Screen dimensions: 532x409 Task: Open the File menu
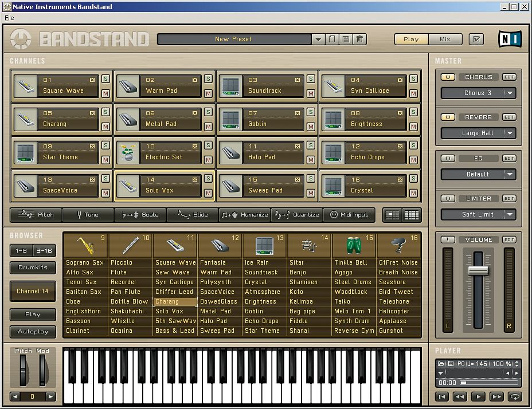[x=9, y=18]
